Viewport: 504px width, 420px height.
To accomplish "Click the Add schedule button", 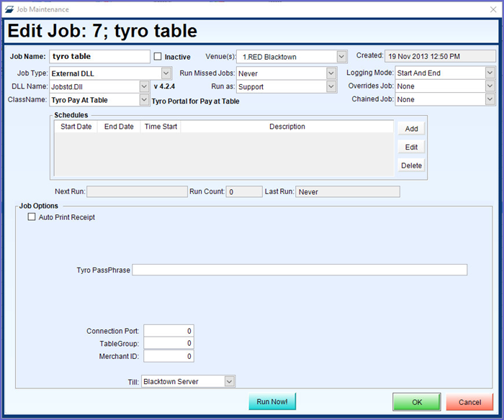I will point(411,129).
